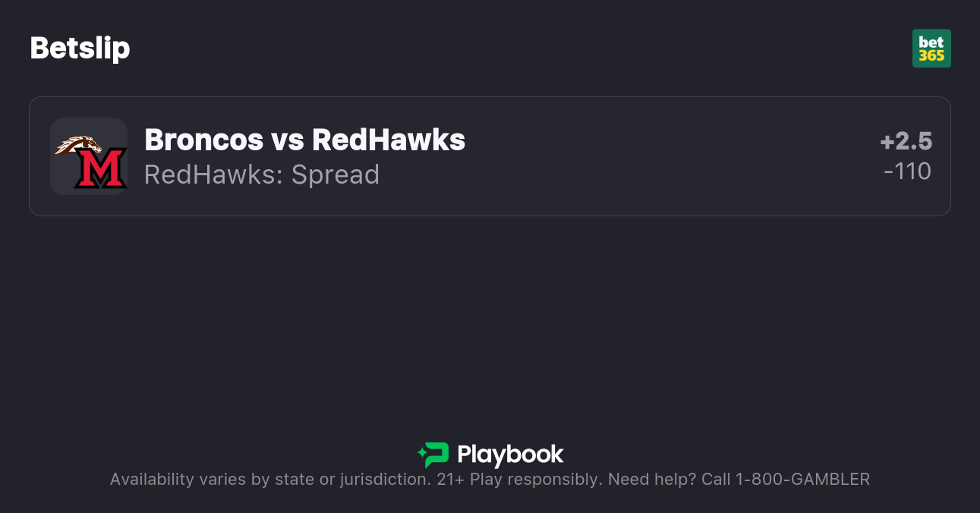Click the Playbook spark logo icon
Viewport: 980px width, 513px height.
pyautogui.click(x=432, y=455)
